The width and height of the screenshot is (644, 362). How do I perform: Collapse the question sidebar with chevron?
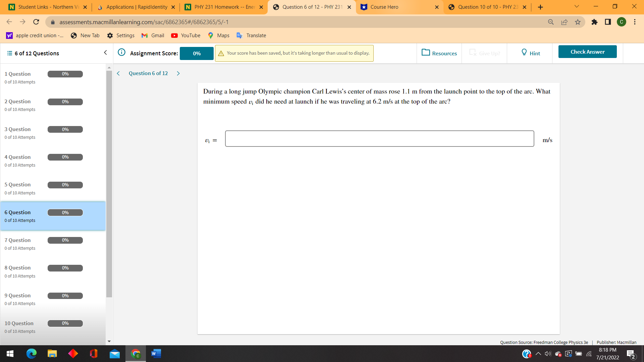(106, 53)
